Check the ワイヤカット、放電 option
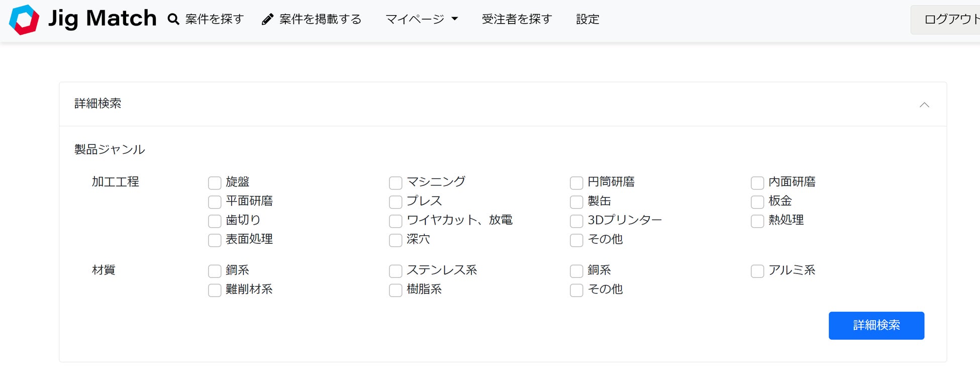The width and height of the screenshot is (980, 379). 396,221
